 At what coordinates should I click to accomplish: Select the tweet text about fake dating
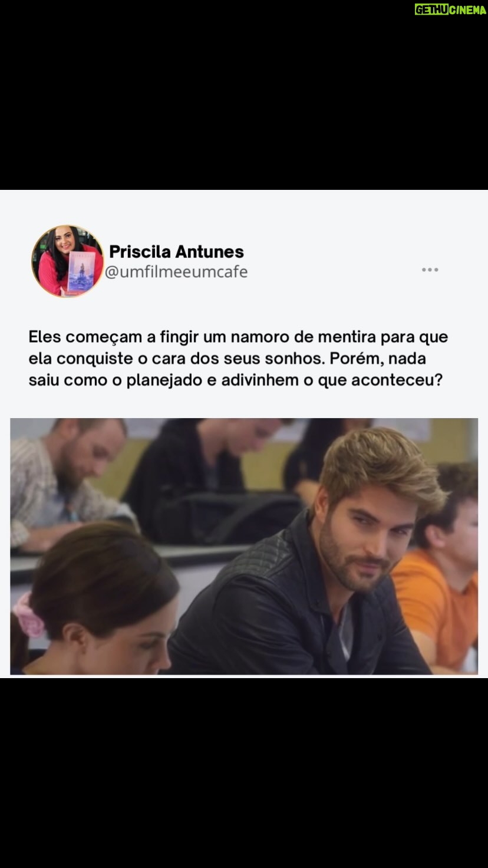coord(238,359)
